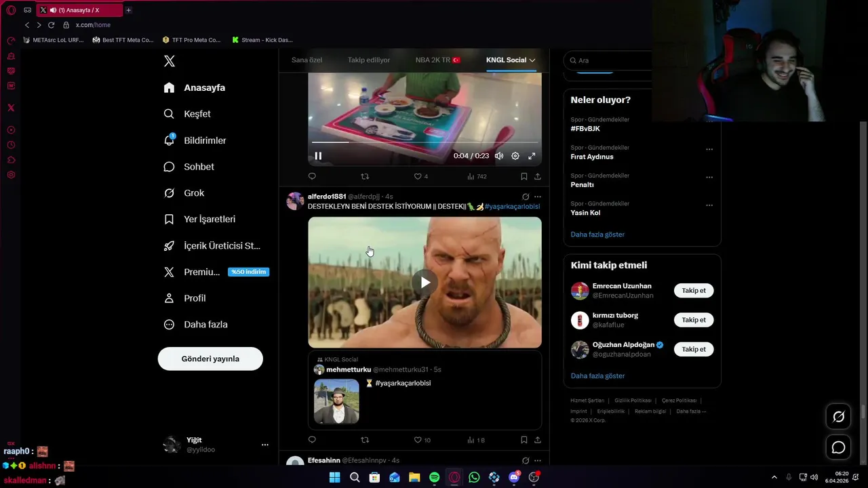Image resolution: width=868 pixels, height=488 pixels.
Task: Open Sohbet messages
Action: pos(189,167)
